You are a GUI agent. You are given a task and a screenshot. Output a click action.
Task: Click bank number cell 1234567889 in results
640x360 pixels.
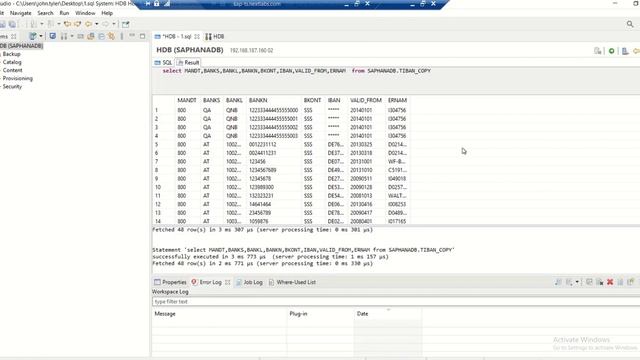262,170
